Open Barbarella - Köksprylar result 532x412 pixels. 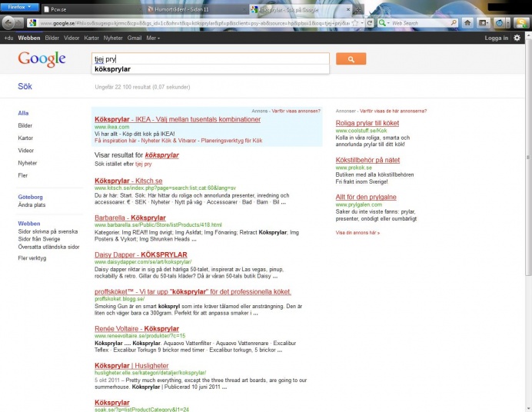(x=130, y=218)
